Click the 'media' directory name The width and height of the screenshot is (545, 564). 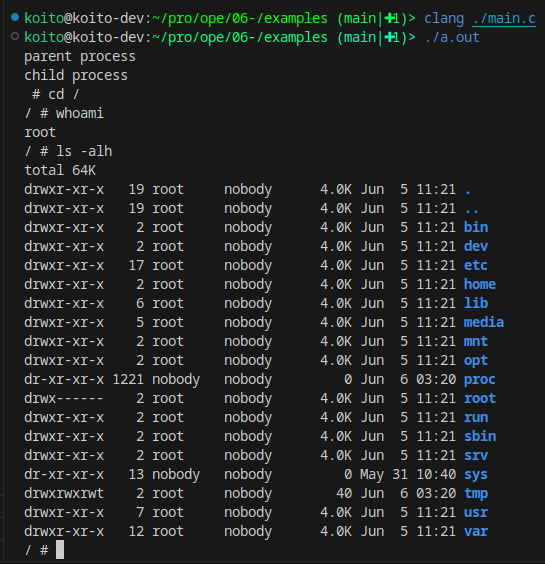484,322
